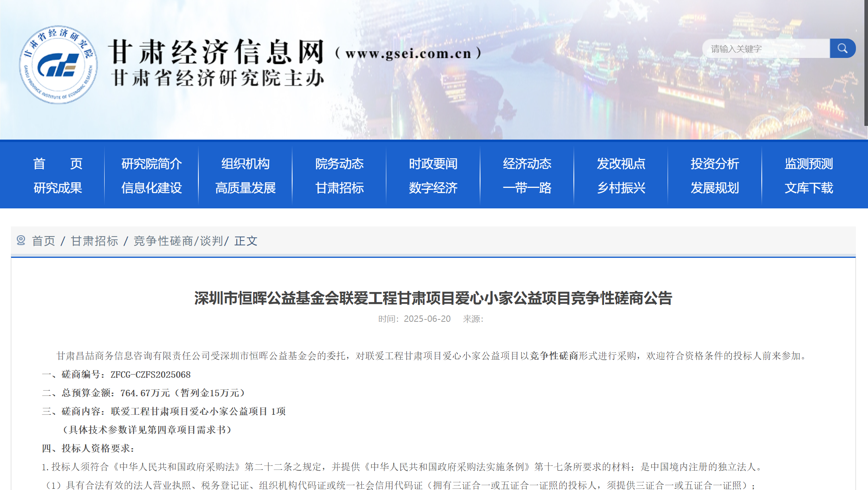This screenshot has width=868, height=490.
Task: Open 研究成果 navigation item
Action: click(58, 188)
